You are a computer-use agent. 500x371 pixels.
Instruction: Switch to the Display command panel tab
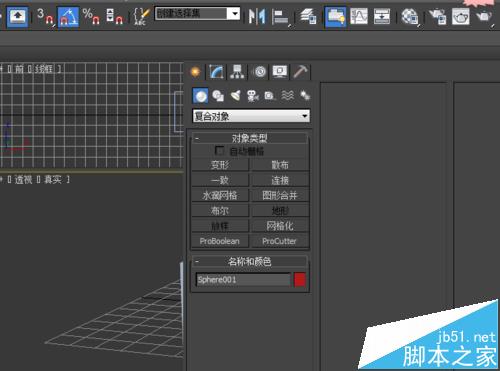click(280, 72)
